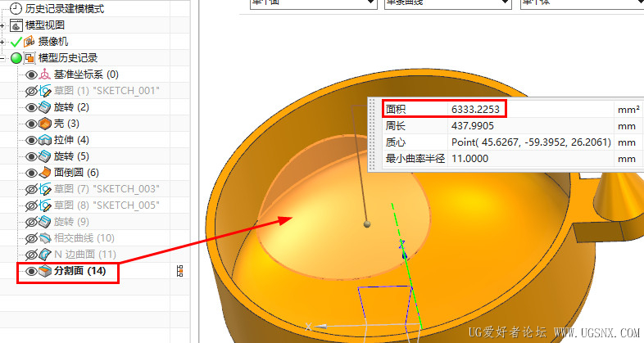The width and height of the screenshot is (644, 343).
Task: Click the 面倒圆 (6) face blend icon
Action: pos(45,173)
